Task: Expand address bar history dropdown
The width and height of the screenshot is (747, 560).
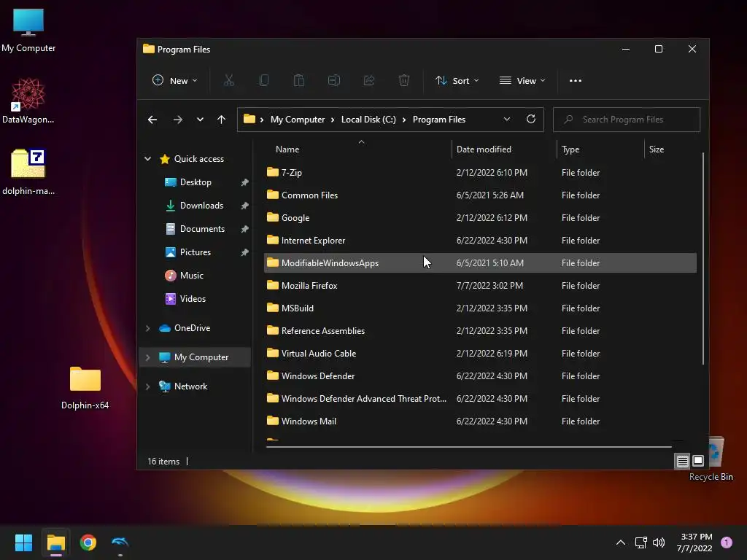Action: tap(507, 119)
